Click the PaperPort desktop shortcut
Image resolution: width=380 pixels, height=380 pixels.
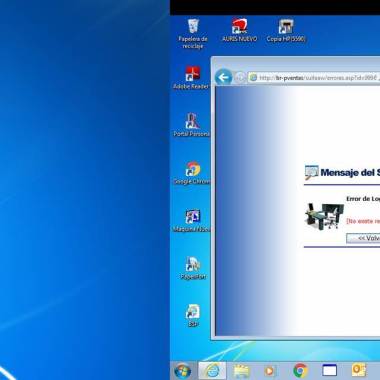click(193, 268)
